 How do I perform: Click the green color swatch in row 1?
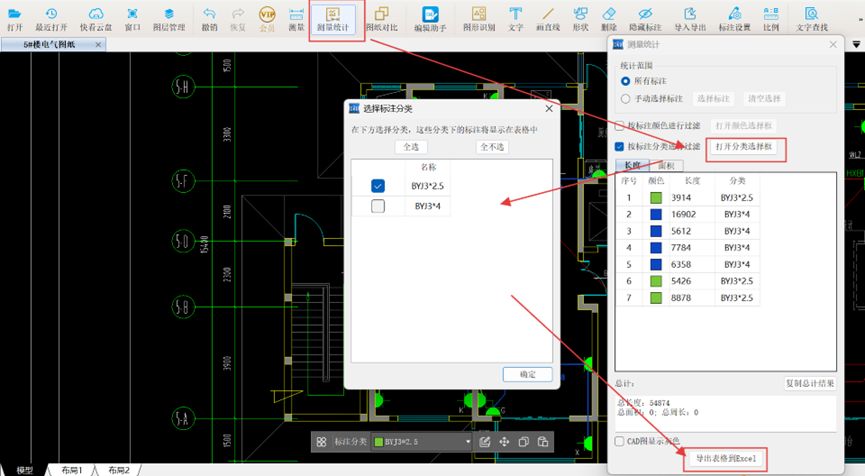(x=656, y=198)
